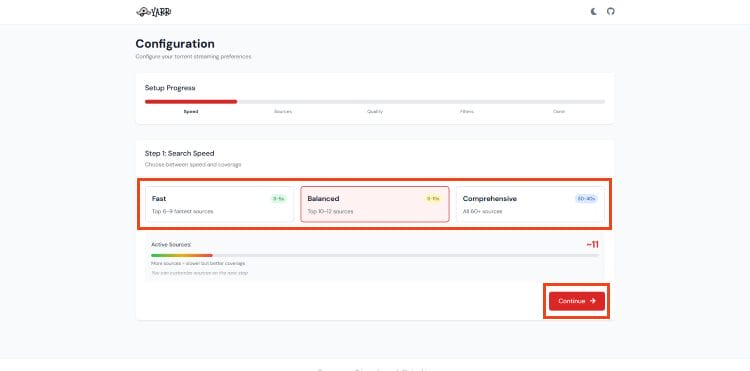The width and height of the screenshot is (750, 371).
Task: Click 'Active Sources:' label
Action: click(x=171, y=244)
